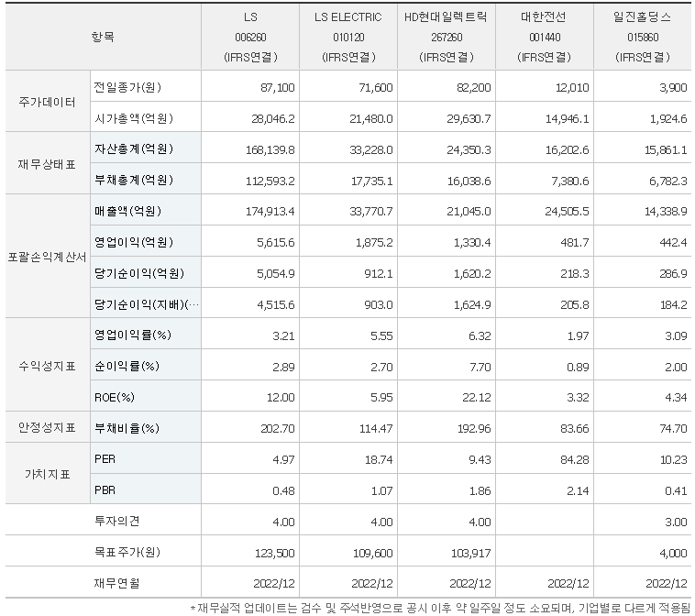Click 대한전선 closing price 12,010
Image resolution: width=695 pixels, height=616 pixels.
pyautogui.click(x=572, y=88)
